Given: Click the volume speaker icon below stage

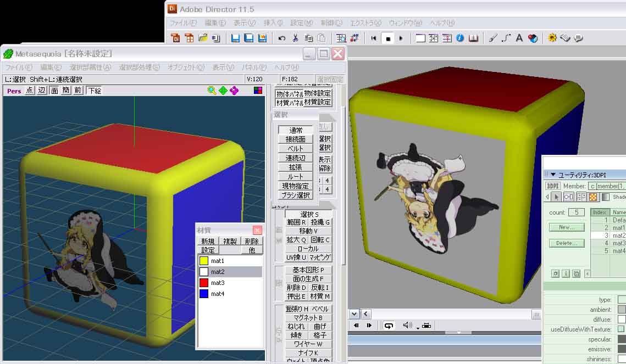Looking at the screenshot, I should click(x=407, y=326).
